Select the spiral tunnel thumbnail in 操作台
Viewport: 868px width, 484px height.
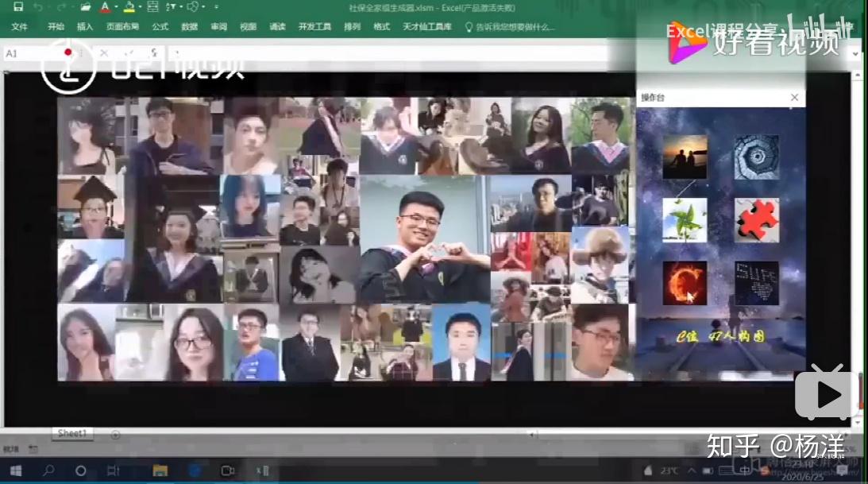pos(756,157)
